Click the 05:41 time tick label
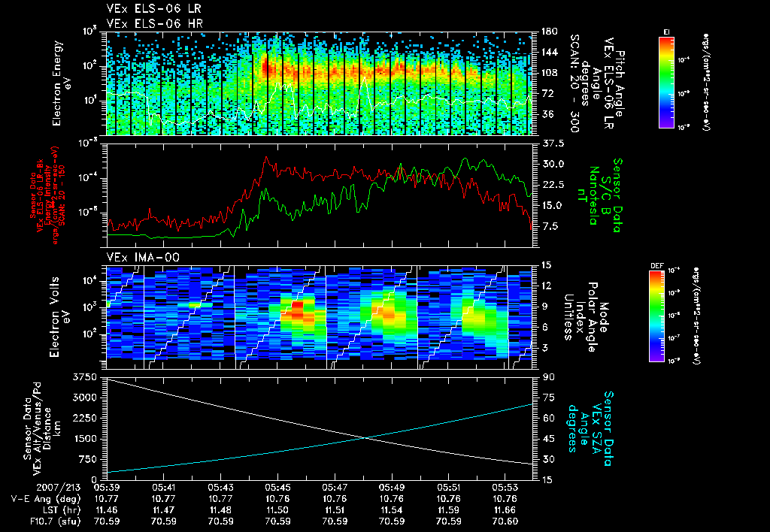The image size is (770, 532). coord(163,488)
